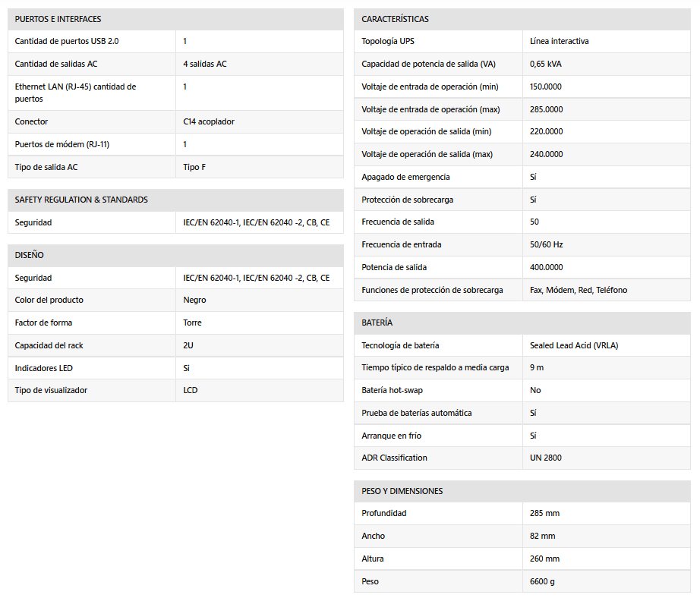
Task: Click the '6600 g' weight value
Action: pyautogui.click(x=544, y=581)
